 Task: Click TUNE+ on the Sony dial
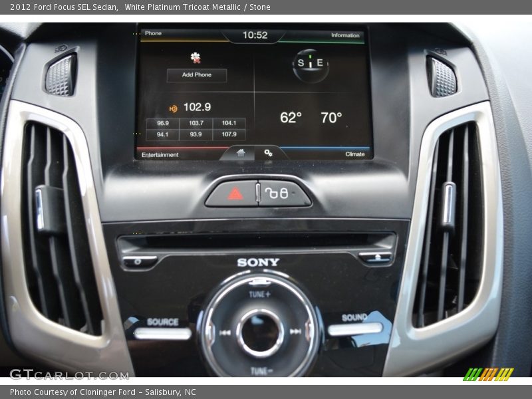tap(259, 294)
